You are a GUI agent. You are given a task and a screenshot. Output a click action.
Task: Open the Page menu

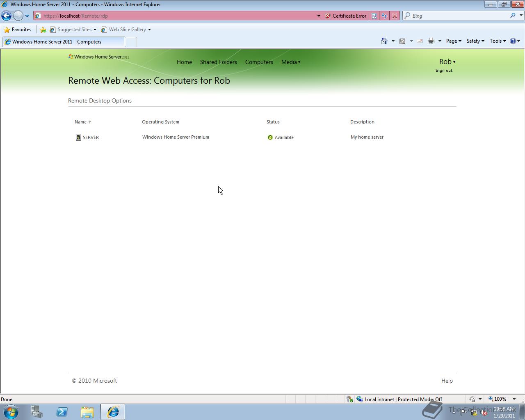[x=454, y=41]
